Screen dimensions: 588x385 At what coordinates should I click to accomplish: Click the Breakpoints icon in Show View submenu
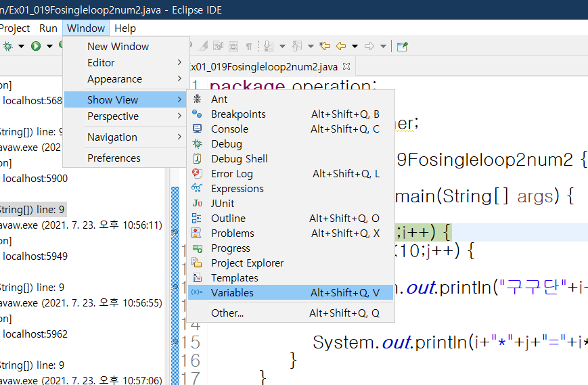pyautogui.click(x=197, y=114)
